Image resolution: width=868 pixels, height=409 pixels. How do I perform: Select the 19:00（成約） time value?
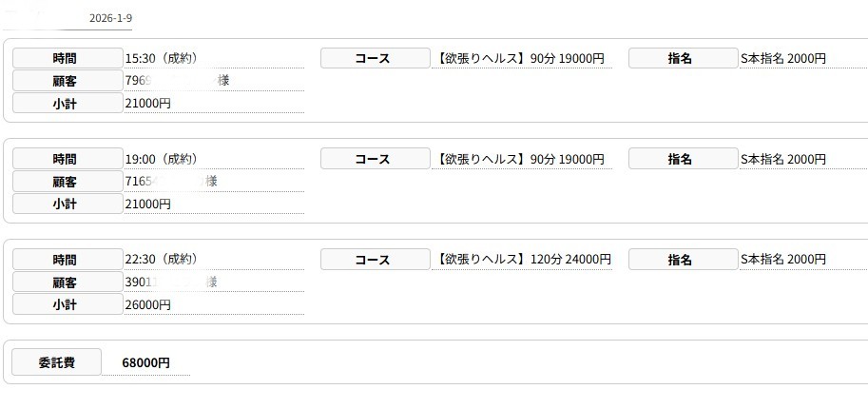pos(162,160)
